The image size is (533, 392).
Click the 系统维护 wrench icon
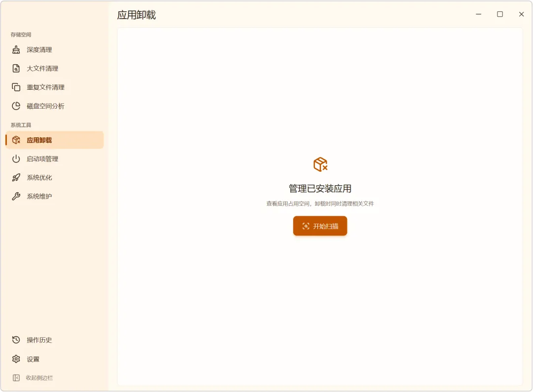(16, 196)
